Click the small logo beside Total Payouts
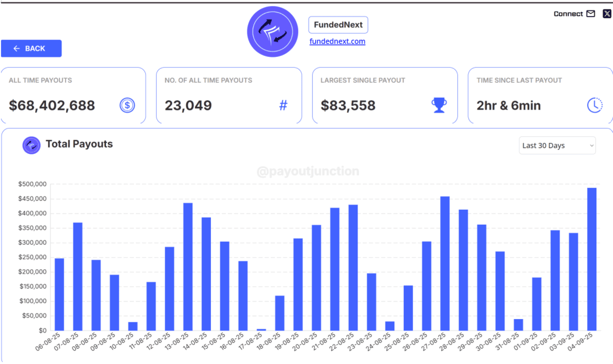Viewport: 613px width, 364px height. (31, 145)
